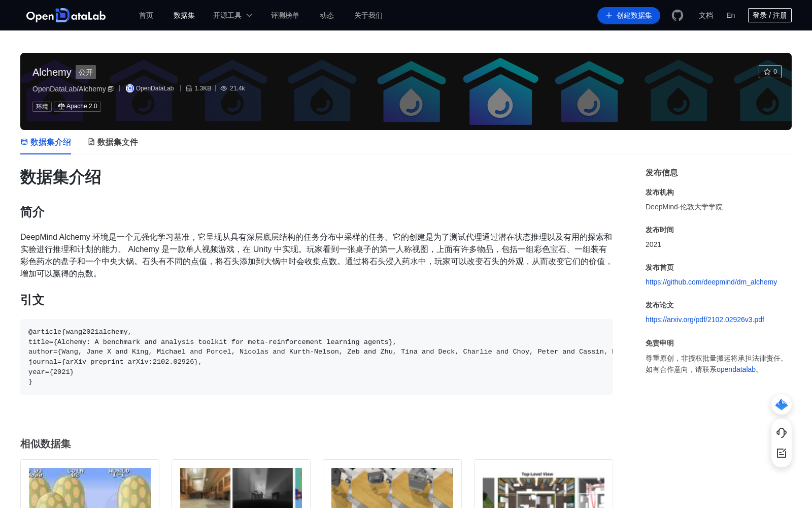The height and width of the screenshot is (508, 812).
Task: Click the file icon beside 数据集文件
Action: [x=91, y=142]
